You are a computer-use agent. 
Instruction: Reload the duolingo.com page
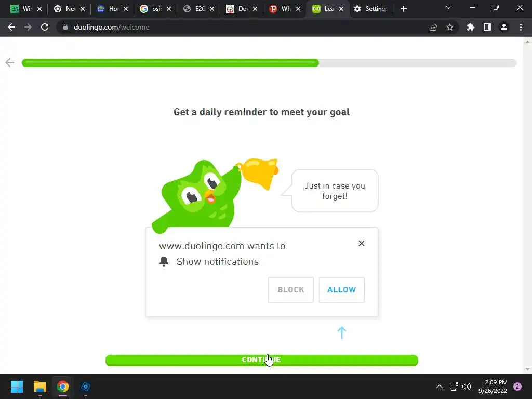(45, 27)
